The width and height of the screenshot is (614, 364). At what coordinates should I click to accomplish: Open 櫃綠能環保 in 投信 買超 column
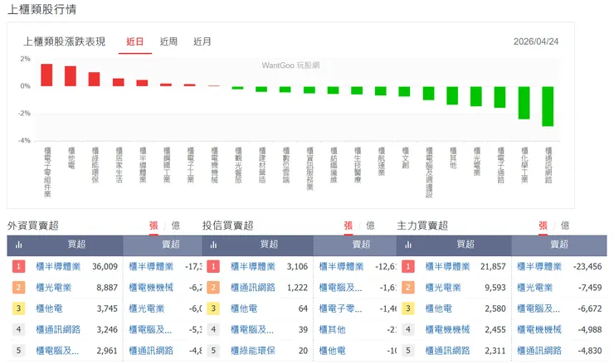coord(253,350)
